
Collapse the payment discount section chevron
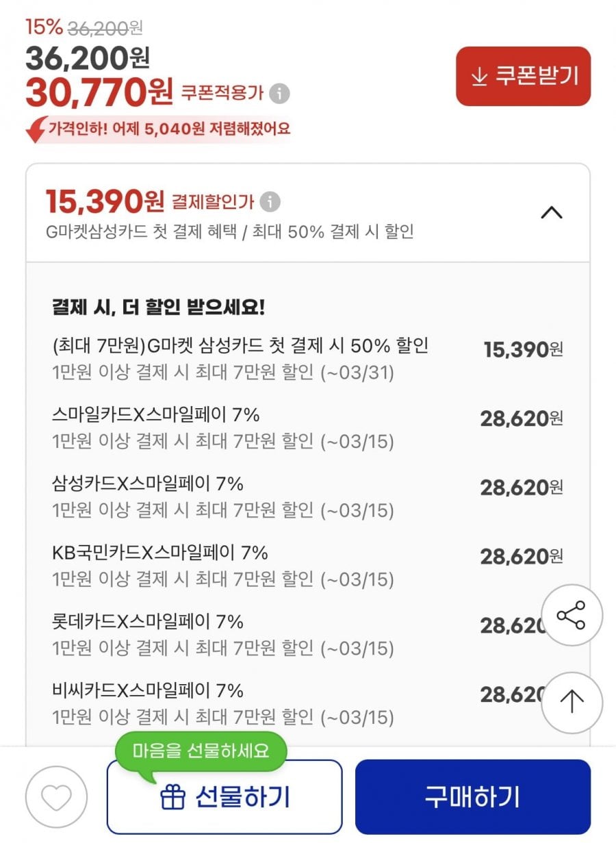click(x=551, y=213)
